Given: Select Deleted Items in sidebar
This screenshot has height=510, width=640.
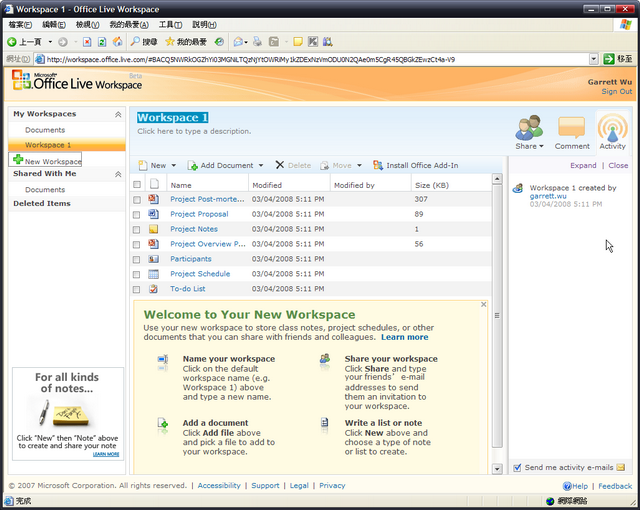Looking at the screenshot, I should 42,203.
